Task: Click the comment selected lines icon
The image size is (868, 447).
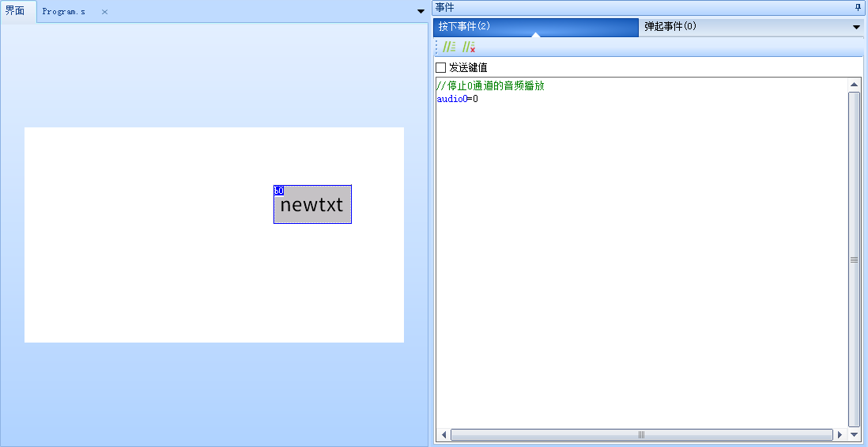Action: click(x=449, y=47)
